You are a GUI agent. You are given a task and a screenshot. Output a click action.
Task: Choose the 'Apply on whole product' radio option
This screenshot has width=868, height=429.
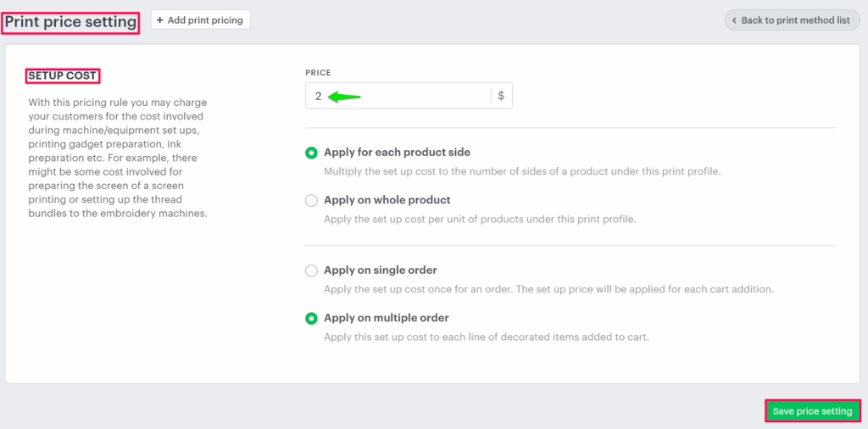311,201
